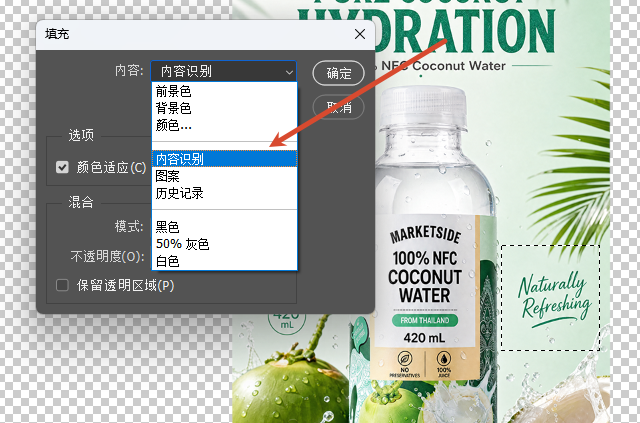Choose 50% 灰色 from the dropdown list
The width and height of the screenshot is (640, 423).
(224, 244)
